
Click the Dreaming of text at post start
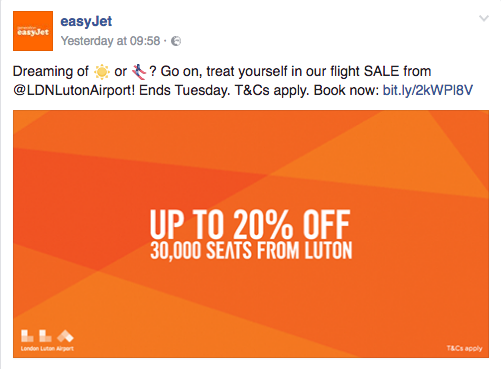tap(51, 71)
